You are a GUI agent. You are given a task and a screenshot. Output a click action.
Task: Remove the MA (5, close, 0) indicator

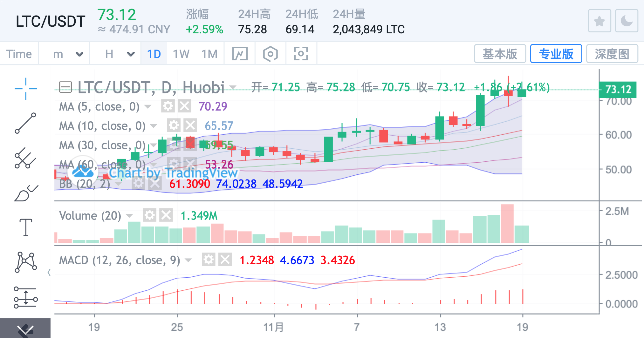(x=184, y=106)
